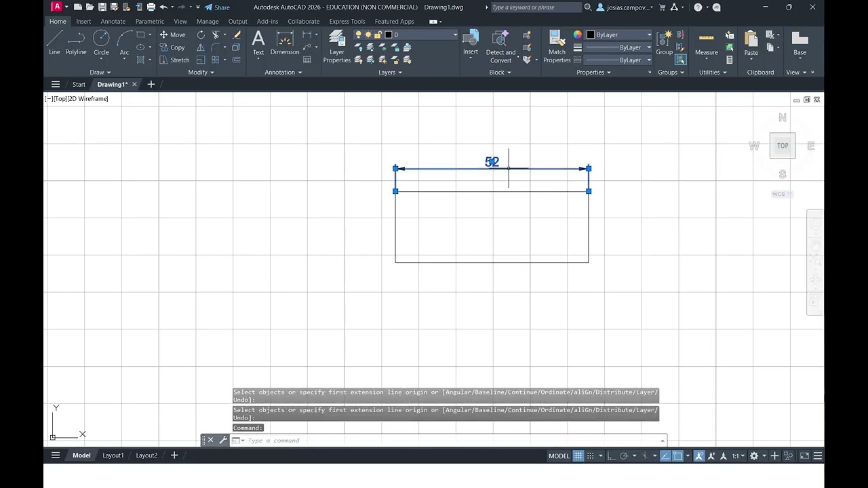This screenshot has height=488, width=868.
Task: Click the Mirror icon in Modify panel
Action: pyautogui.click(x=201, y=47)
